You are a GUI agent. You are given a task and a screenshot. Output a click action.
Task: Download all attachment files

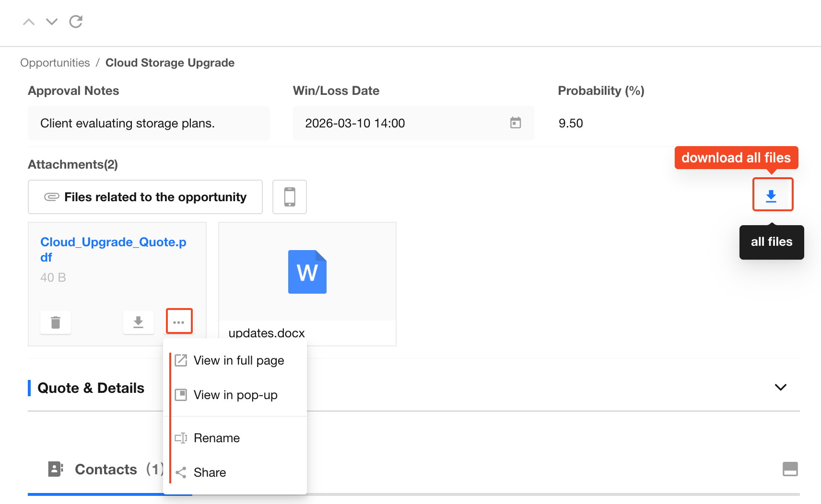(772, 195)
